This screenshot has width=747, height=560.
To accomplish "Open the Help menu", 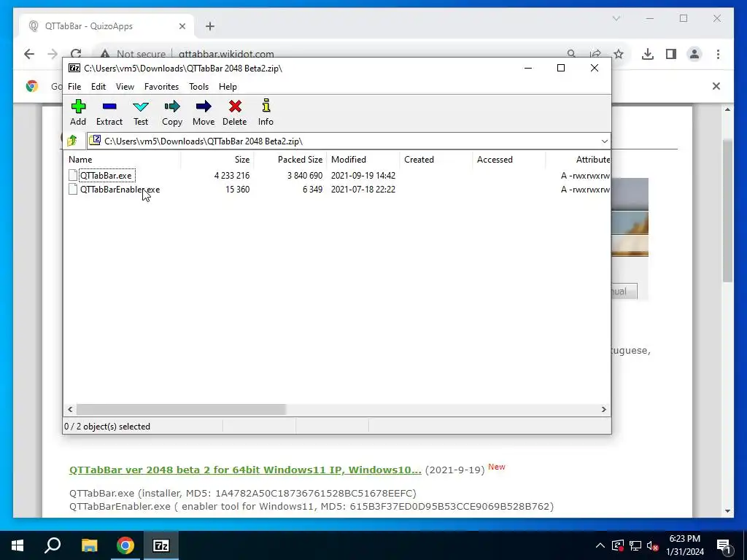I will click(x=228, y=87).
